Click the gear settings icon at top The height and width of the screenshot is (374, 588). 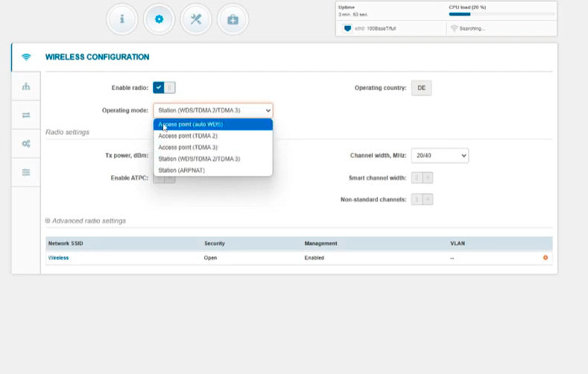[159, 19]
